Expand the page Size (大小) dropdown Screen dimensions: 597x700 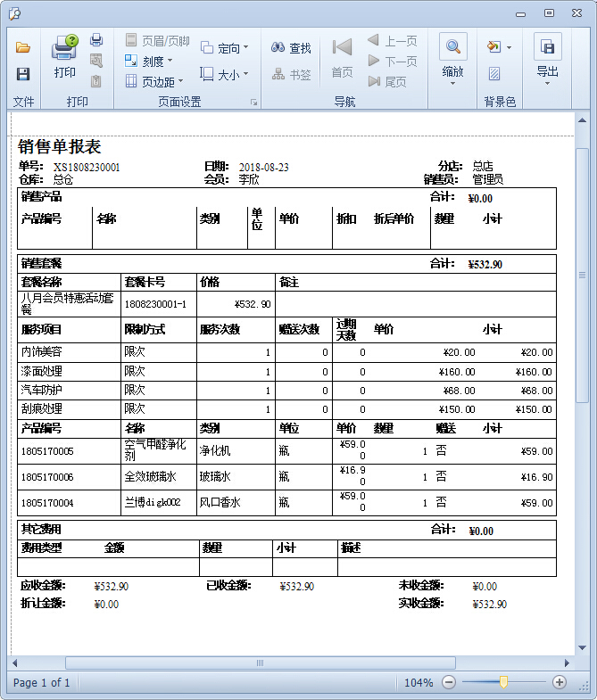point(224,75)
